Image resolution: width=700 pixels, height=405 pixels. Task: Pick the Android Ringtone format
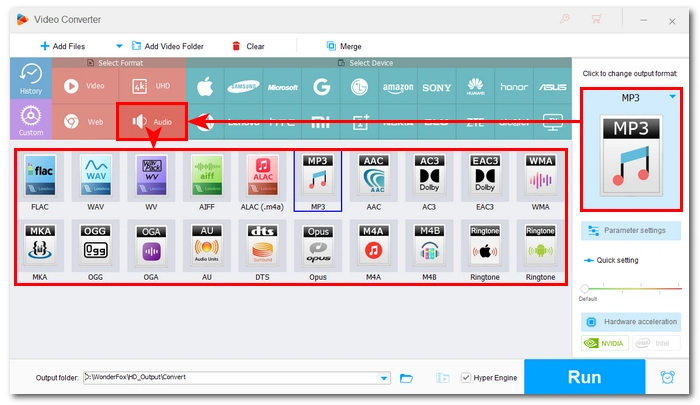point(540,246)
